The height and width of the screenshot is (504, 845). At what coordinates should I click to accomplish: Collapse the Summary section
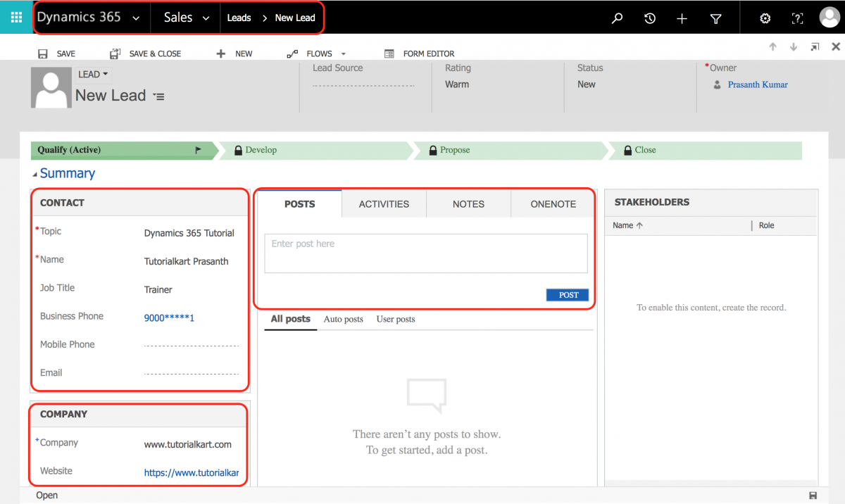click(x=35, y=175)
